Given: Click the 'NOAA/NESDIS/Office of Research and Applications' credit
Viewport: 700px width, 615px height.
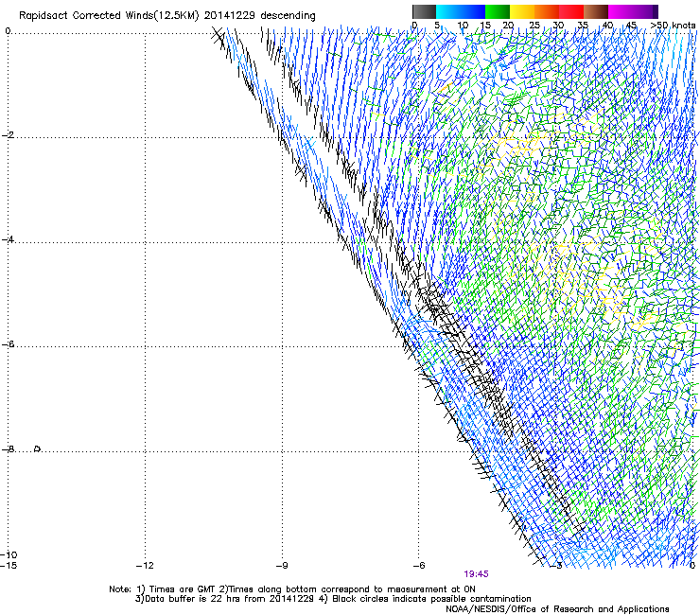Looking at the screenshot, I should pos(557,609).
